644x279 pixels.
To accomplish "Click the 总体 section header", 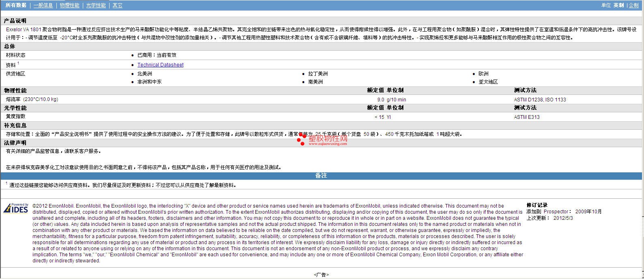I will tap(9, 46).
